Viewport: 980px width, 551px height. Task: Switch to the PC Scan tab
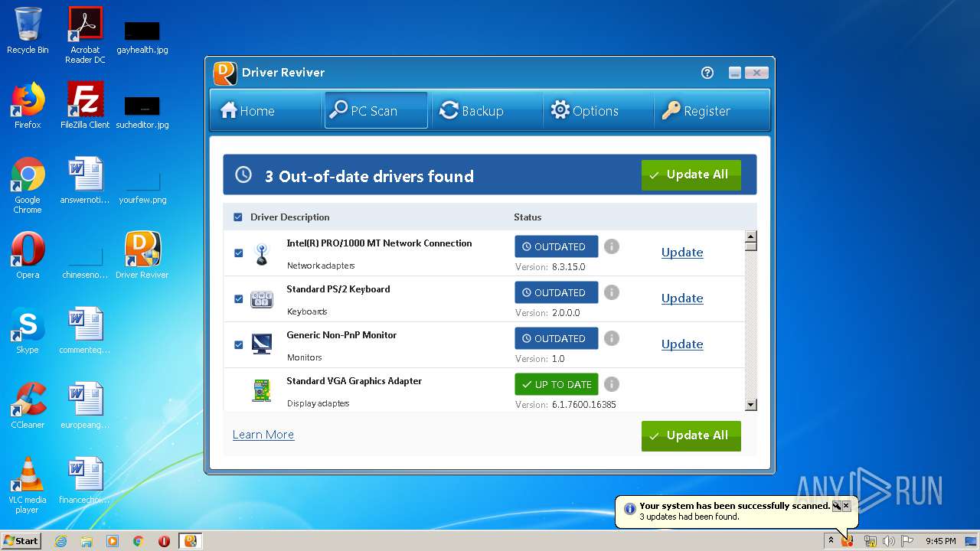pos(376,111)
